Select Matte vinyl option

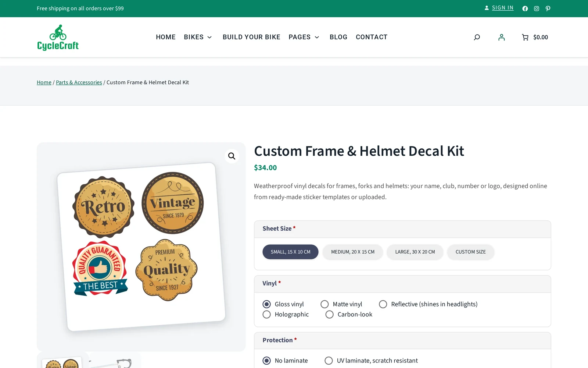tap(325, 304)
